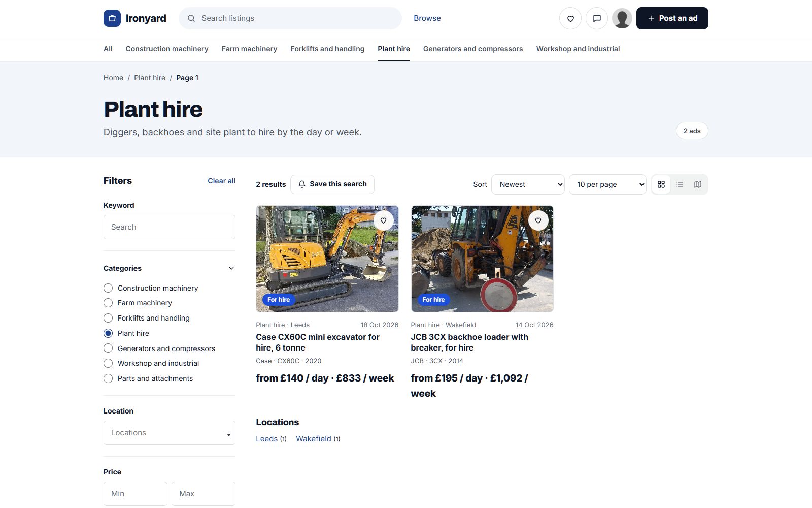The image size is (812, 508).
Task: Open the Generators and compressors tab
Action: click(x=473, y=49)
